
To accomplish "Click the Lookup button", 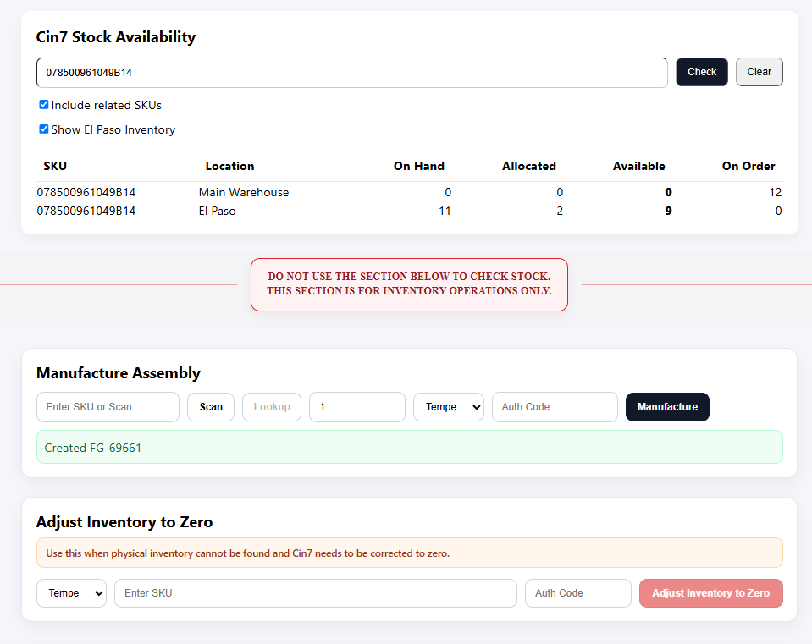I will 271,407.
